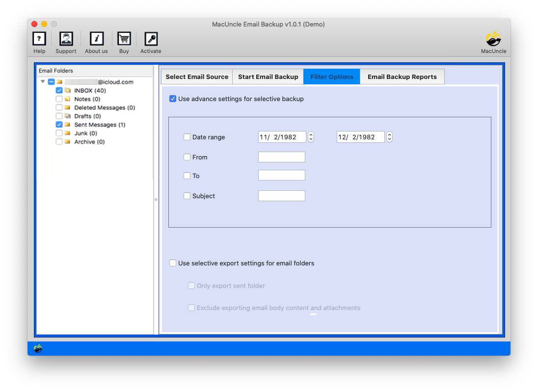The width and height of the screenshot is (538, 392).
Task: Open the Buy shopping cart icon
Action: tap(124, 38)
